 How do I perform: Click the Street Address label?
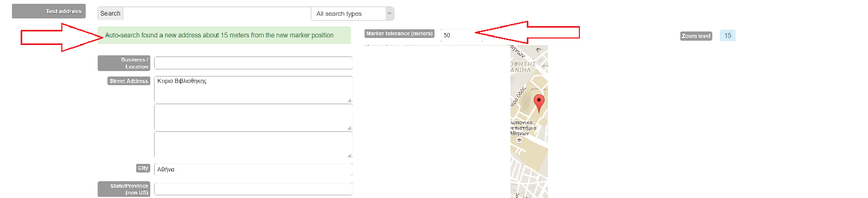tap(129, 81)
